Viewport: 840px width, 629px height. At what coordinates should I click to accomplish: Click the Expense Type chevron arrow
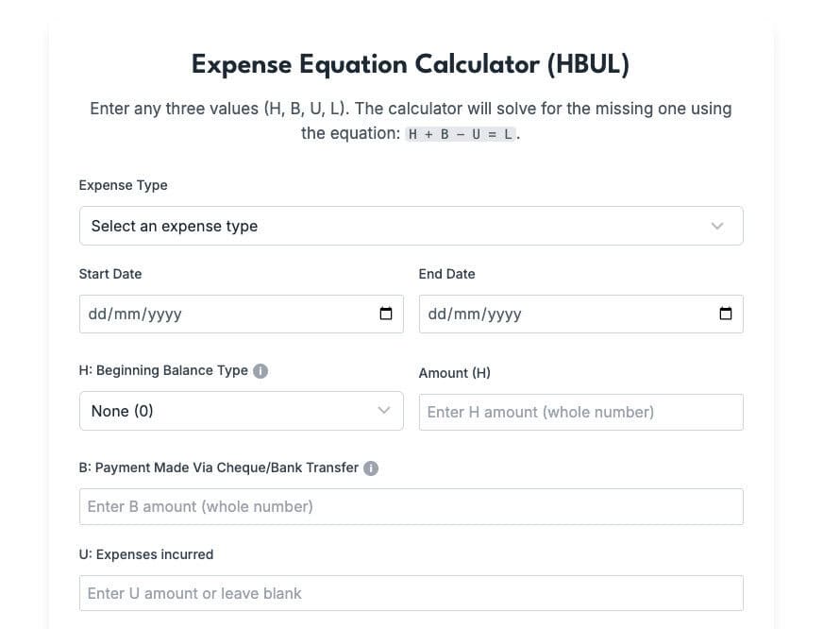(x=717, y=226)
